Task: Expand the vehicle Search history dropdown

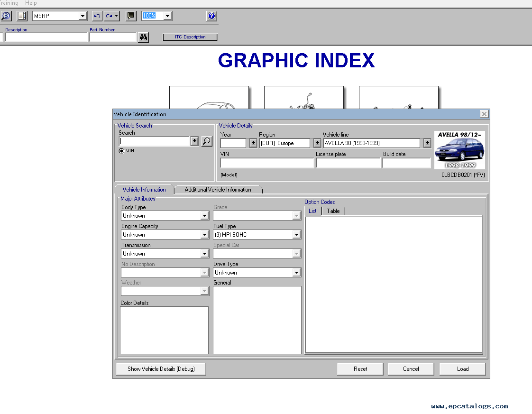Action: click(194, 141)
